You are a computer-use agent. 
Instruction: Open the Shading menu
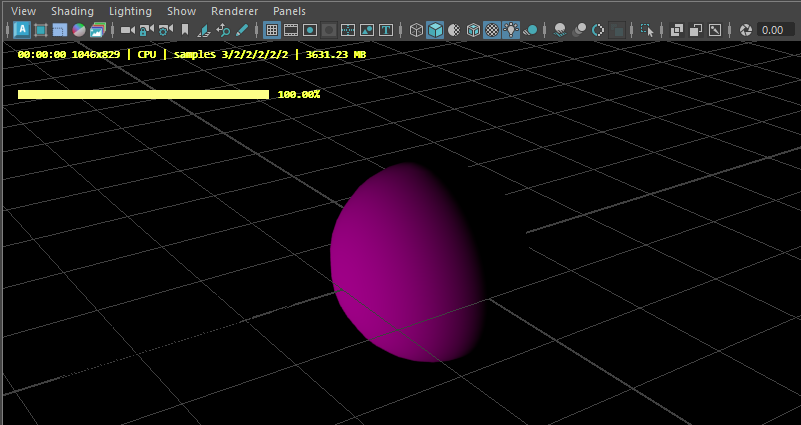point(72,11)
